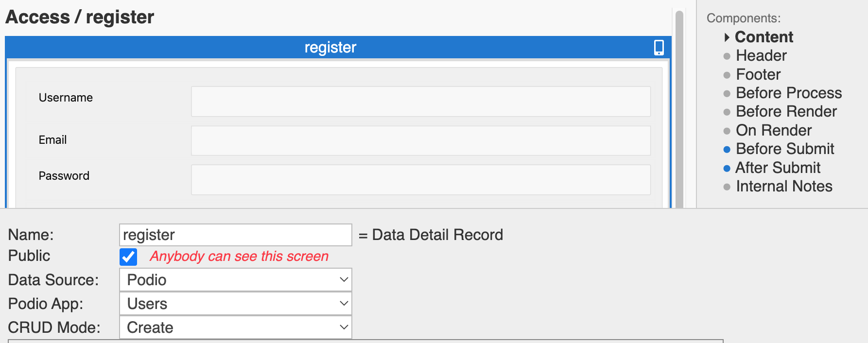Open the Internal Notes component
Screen dimensions: 868x343
[x=783, y=187]
